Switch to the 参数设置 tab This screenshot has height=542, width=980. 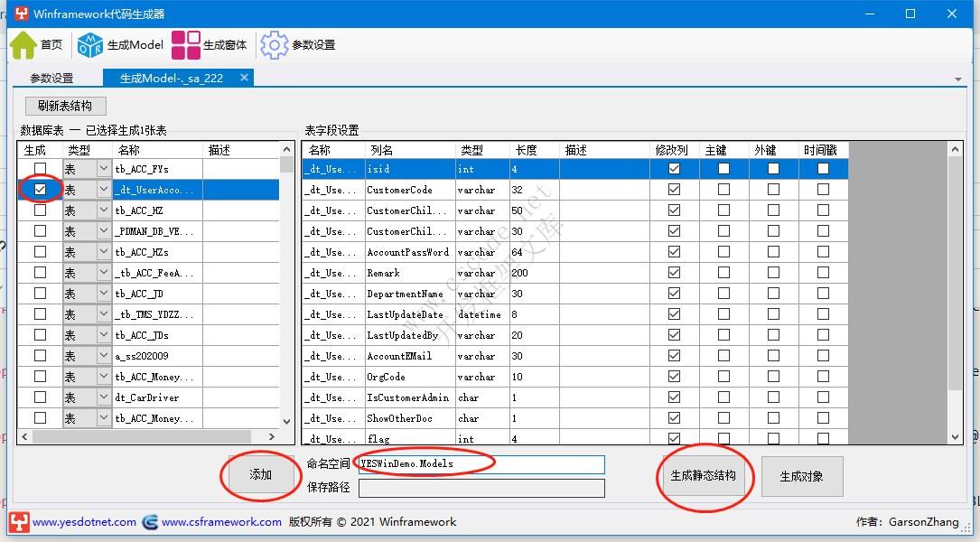pyautogui.click(x=51, y=78)
